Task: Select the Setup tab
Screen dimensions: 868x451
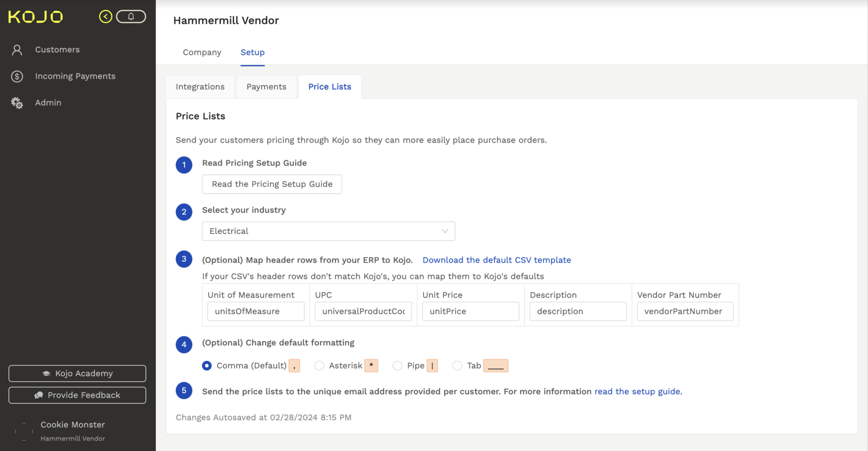Action: point(252,52)
